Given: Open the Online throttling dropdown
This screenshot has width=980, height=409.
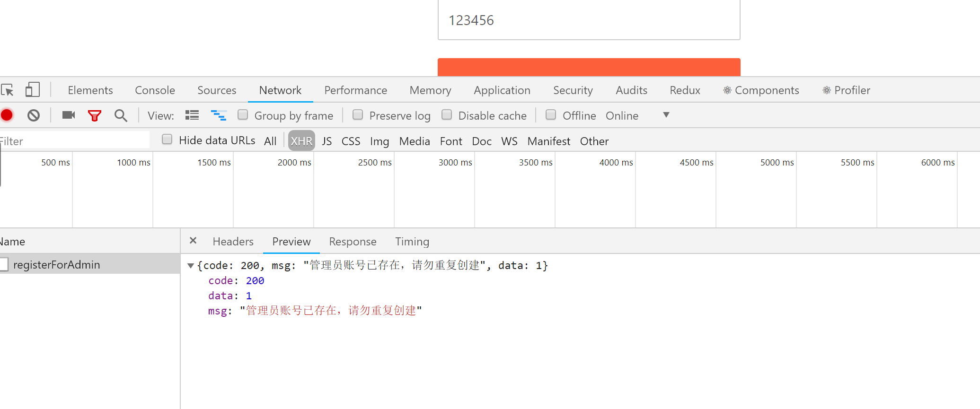Looking at the screenshot, I should (637, 115).
